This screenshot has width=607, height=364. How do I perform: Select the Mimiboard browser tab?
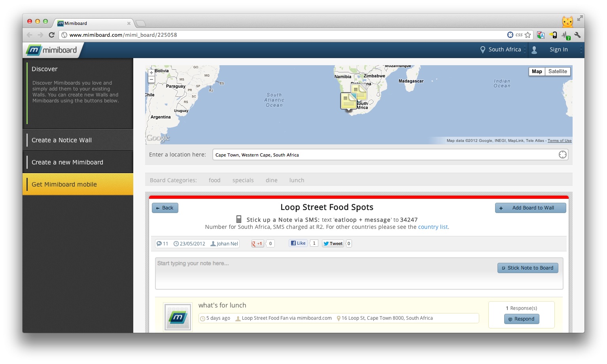point(93,23)
